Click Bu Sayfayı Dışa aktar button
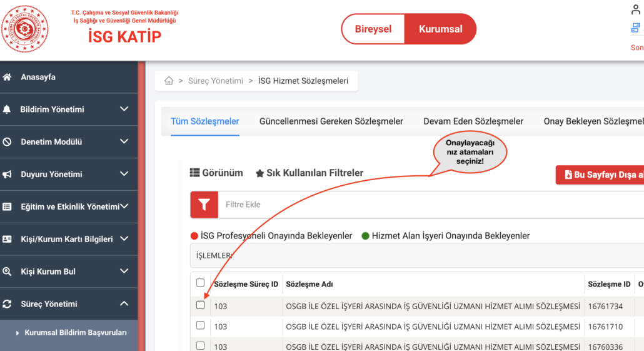 tap(600, 175)
